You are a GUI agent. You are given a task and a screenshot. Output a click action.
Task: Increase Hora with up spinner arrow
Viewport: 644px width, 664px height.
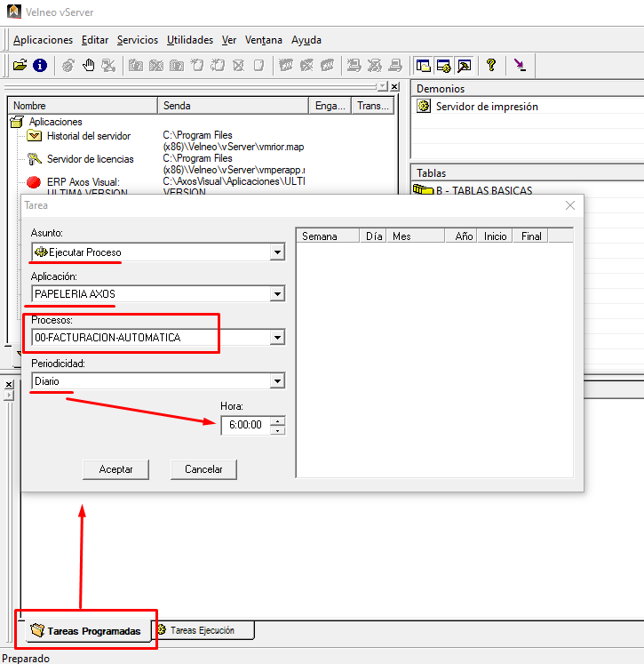tap(277, 421)
